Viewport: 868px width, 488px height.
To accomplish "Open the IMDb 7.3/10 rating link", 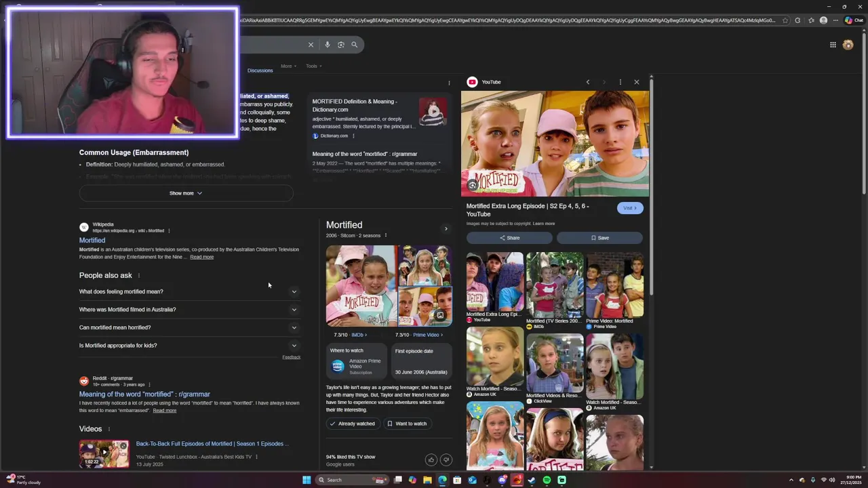I will pyautogui.click(x=350, y=335).
